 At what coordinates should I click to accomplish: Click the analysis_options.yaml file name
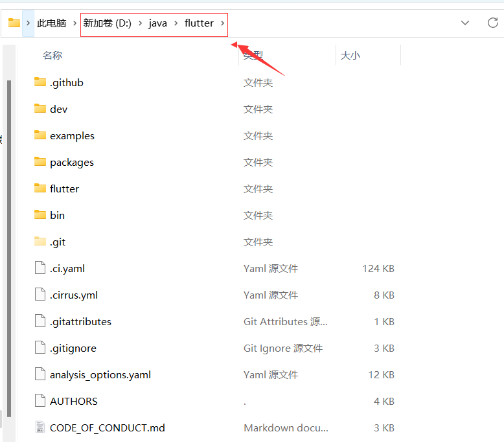(x=100, y=375)
